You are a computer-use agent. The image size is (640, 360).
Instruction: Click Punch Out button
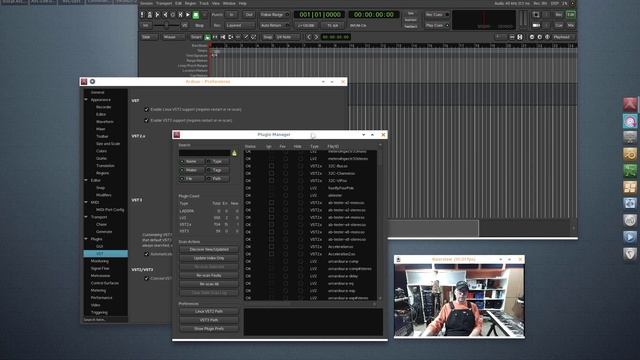[x=249, y=15]
